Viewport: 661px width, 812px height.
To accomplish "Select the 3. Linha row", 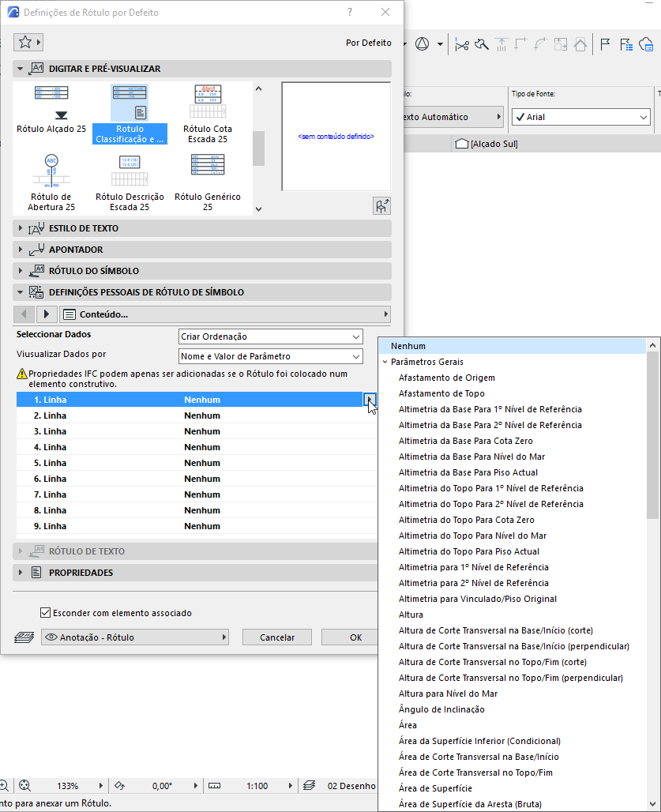I will [196, 431].
